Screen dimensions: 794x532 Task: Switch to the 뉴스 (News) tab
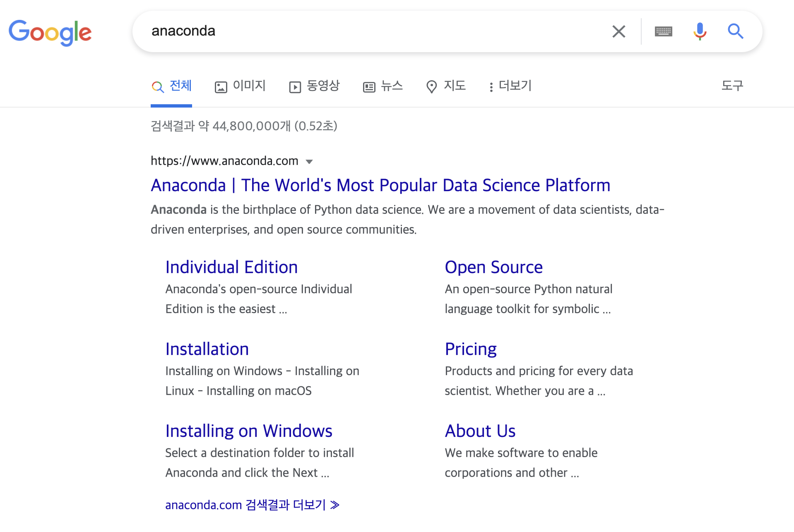point(383,86)
